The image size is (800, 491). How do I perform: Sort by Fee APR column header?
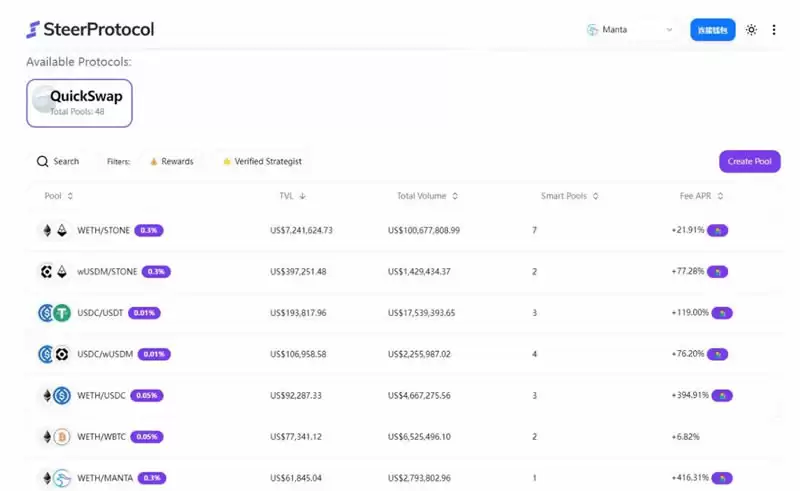pos(701,196)
